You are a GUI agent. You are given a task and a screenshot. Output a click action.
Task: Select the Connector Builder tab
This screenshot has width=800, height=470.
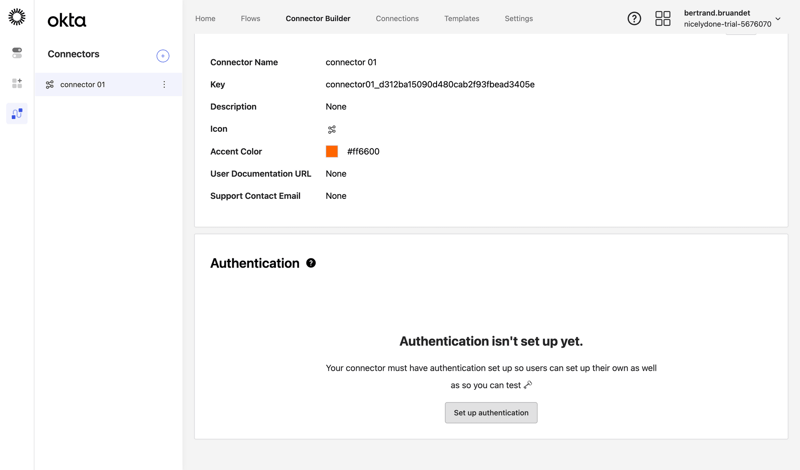318,18
